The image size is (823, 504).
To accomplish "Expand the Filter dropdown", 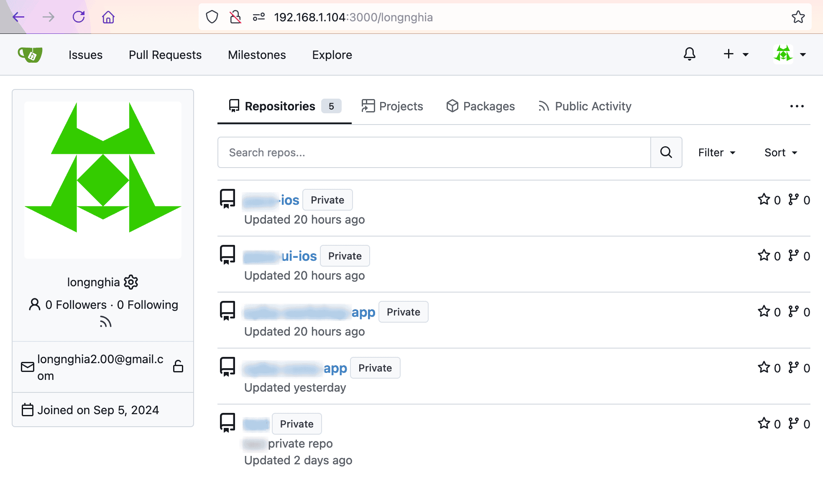I will click(x=717, y=153).
